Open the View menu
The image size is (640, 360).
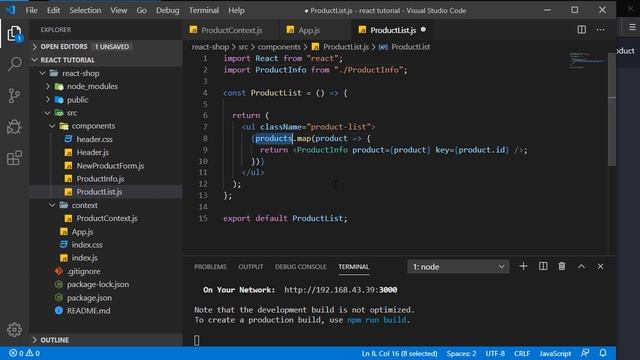[x=118, y=10]
